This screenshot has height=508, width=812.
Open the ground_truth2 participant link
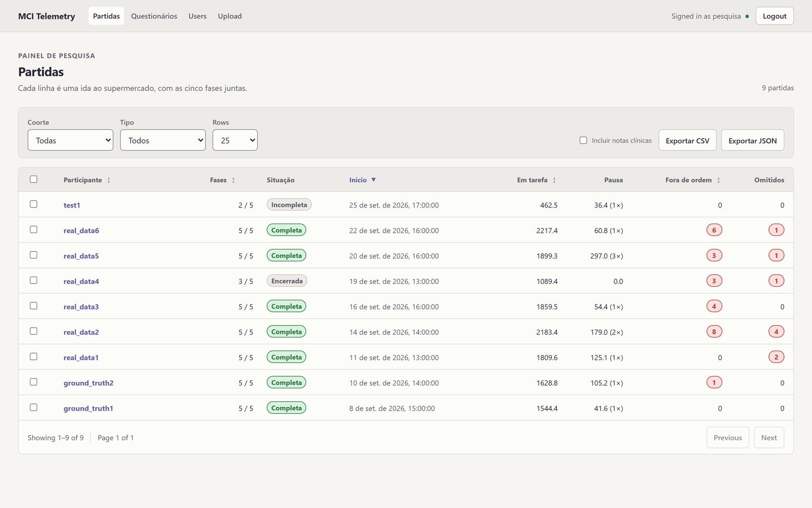click(x=88, y=383)
